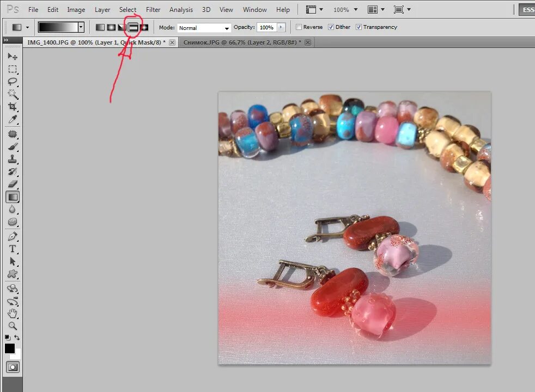The width and height of the screenshot is (535, 392).
Task: Click the black foreground color swatch
Action: 10,348
